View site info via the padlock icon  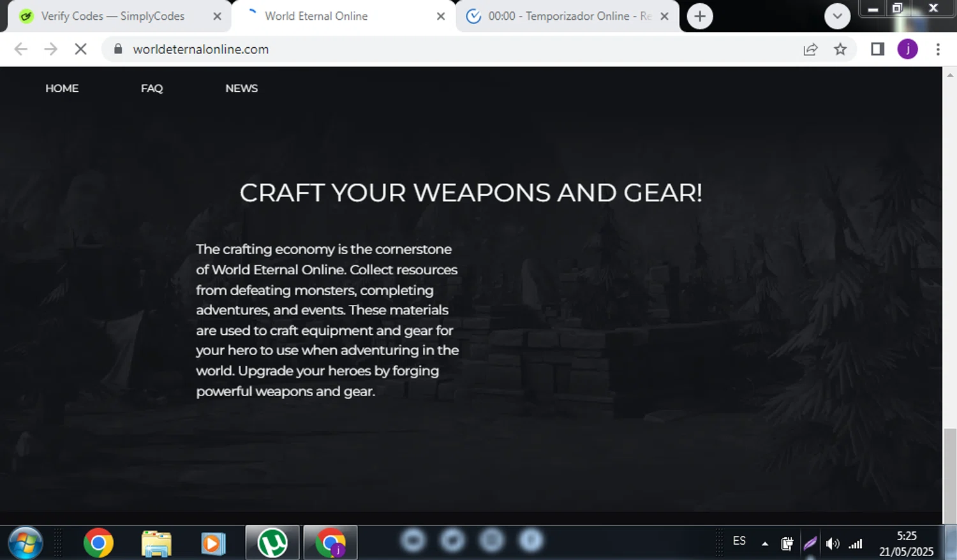point(118,49)
